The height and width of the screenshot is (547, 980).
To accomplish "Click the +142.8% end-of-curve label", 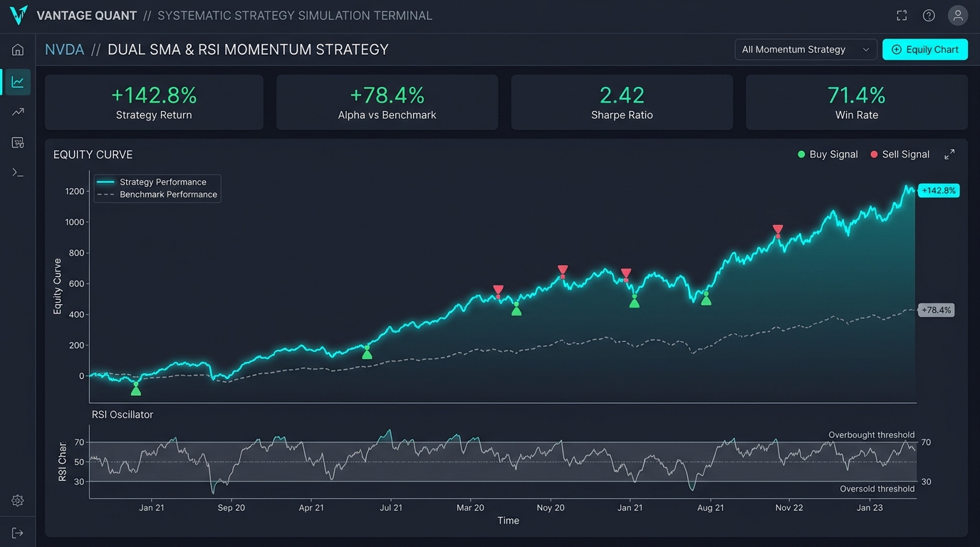I will (939, 191).
